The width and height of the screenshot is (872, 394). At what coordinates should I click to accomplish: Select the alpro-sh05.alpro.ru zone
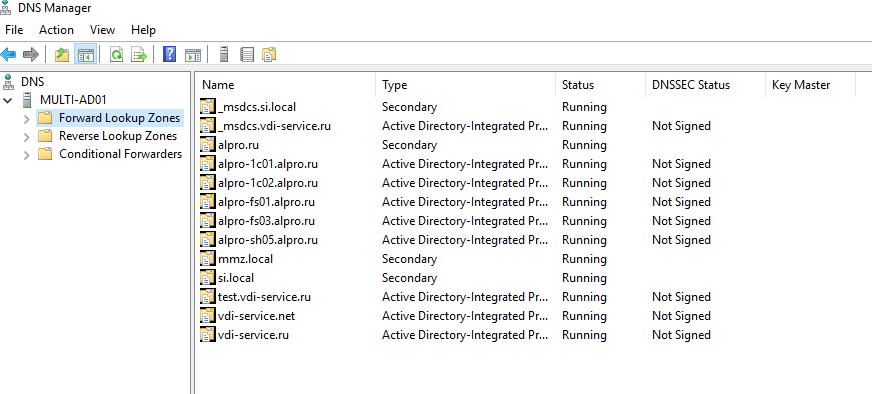(x=268, y=240)
